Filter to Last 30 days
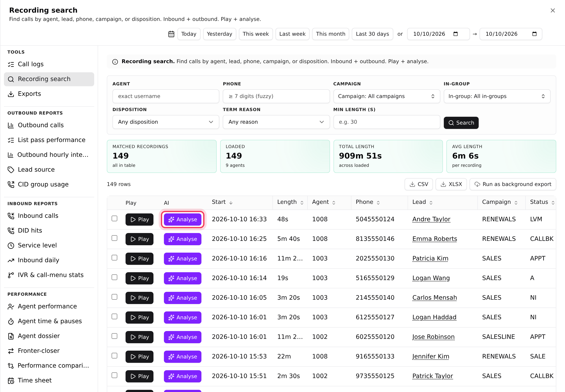Image resolution: width=565 pixels, height=392 pixels. (x=372, y=34)
